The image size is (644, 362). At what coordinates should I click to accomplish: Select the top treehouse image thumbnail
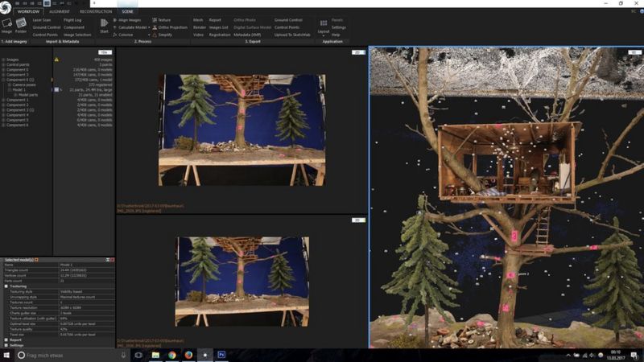pyautogui.click(x=242, y=130)
